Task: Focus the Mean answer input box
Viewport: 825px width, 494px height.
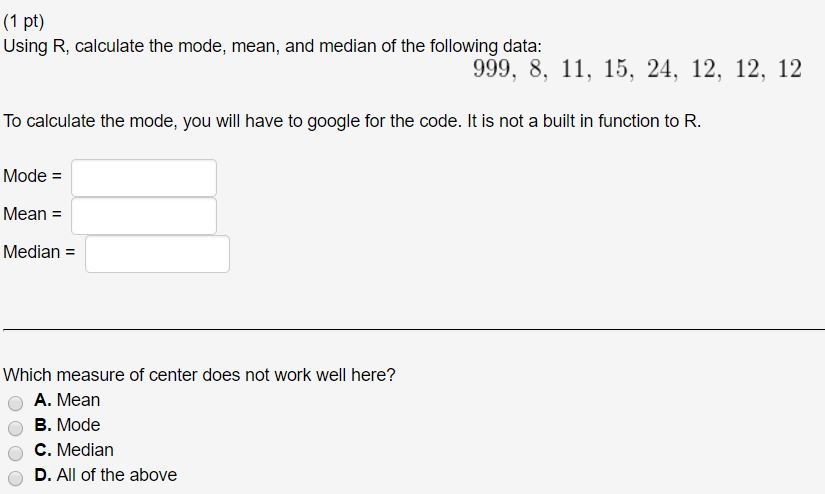Action: (144, 216)
